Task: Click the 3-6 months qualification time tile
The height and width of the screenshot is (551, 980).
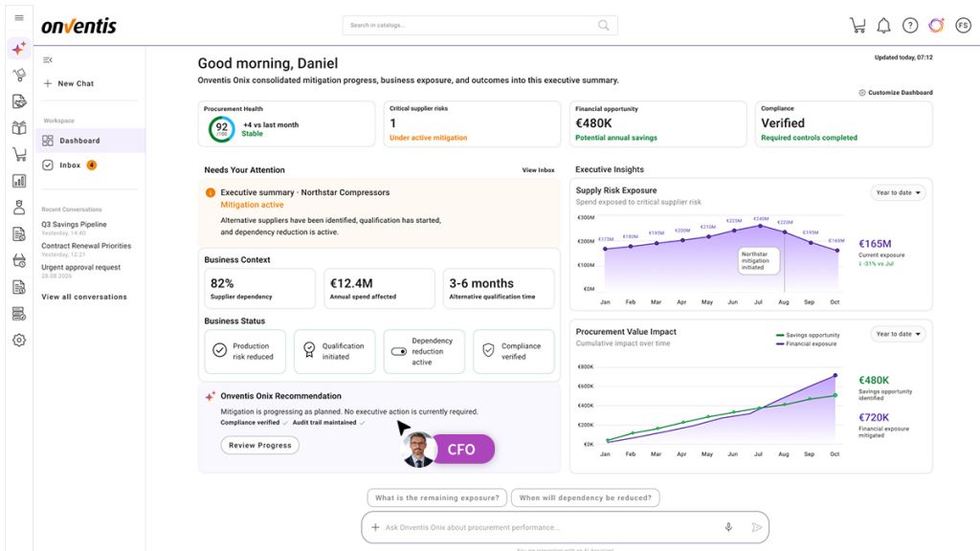Action: point(498,289)
